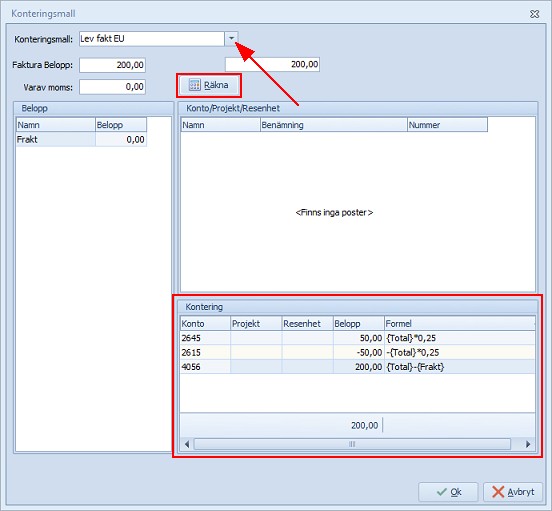The width and height of the screenshot is (552, 511).
Task: Click the horizontal scrollbar thumb in Kontering
Action: coord(352,444)
